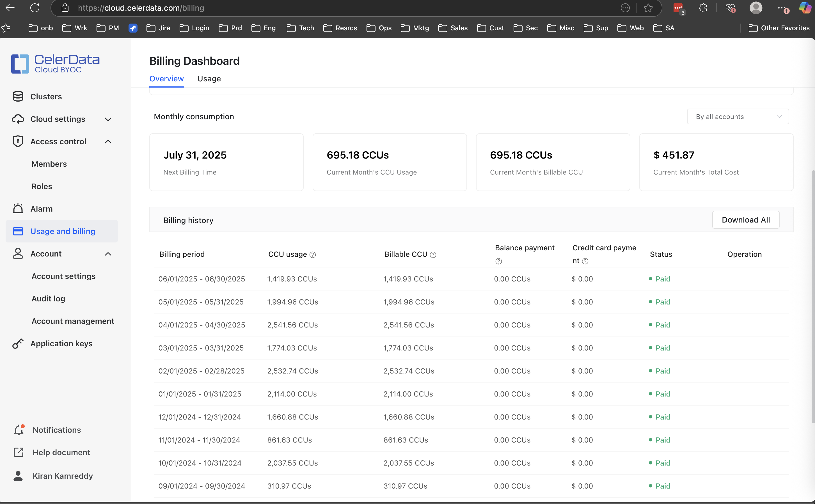Open the Audit log page
815x504 pixels.
[x=48, y=299]
